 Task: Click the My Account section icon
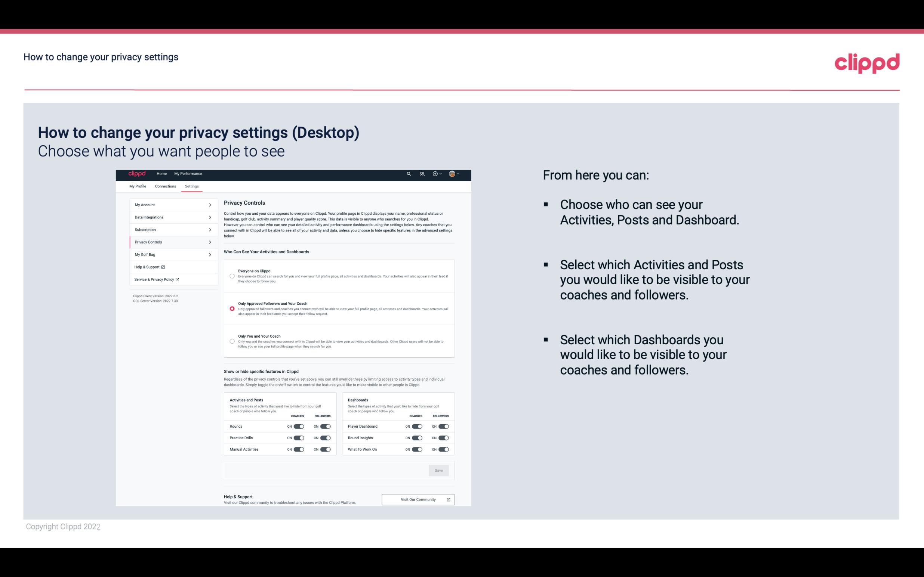[210, 205]
